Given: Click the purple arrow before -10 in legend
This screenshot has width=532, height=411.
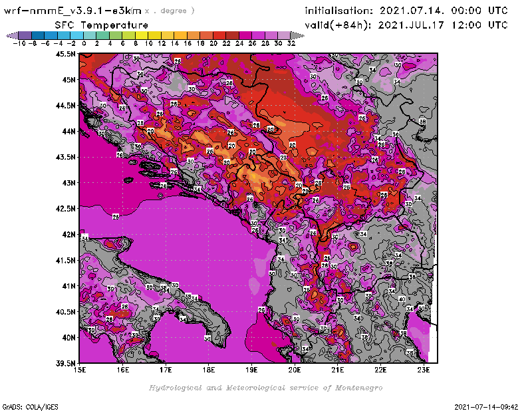Looking at the screenshot, I should pyautogui.click(x=12, y=35).
